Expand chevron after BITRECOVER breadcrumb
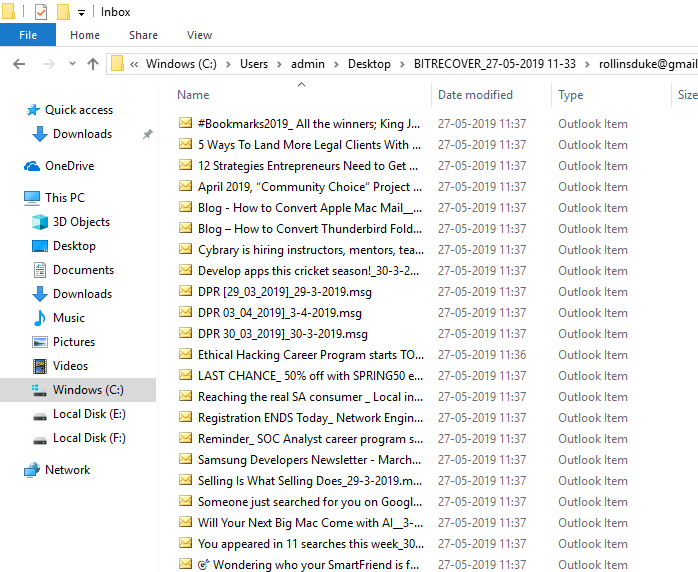This screenshot has height=572, width=698. [587, 65]
